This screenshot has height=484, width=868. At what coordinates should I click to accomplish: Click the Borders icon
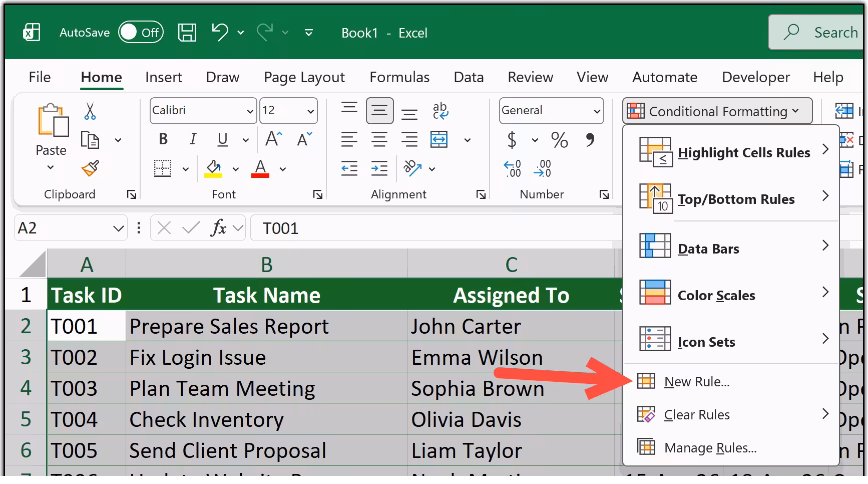163,168
